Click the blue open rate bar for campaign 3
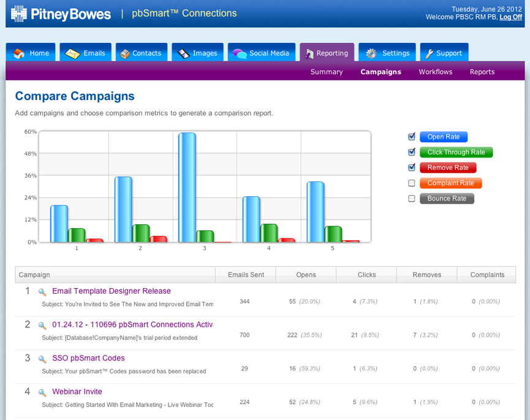 pyautogui.click(x=187, y=188)
